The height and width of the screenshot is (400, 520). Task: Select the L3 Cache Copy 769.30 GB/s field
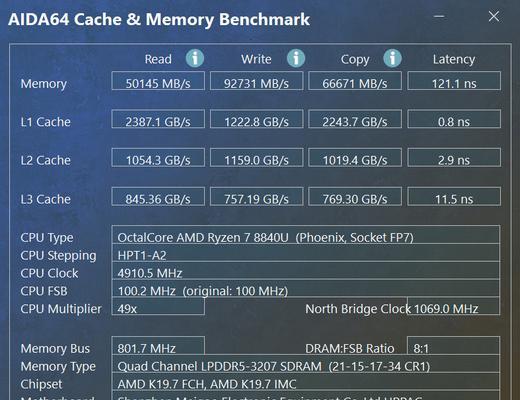(x=355, y=196)
